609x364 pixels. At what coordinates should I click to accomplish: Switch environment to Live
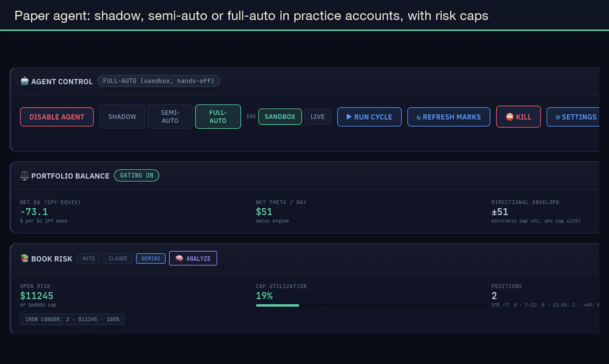coord(317,117)
